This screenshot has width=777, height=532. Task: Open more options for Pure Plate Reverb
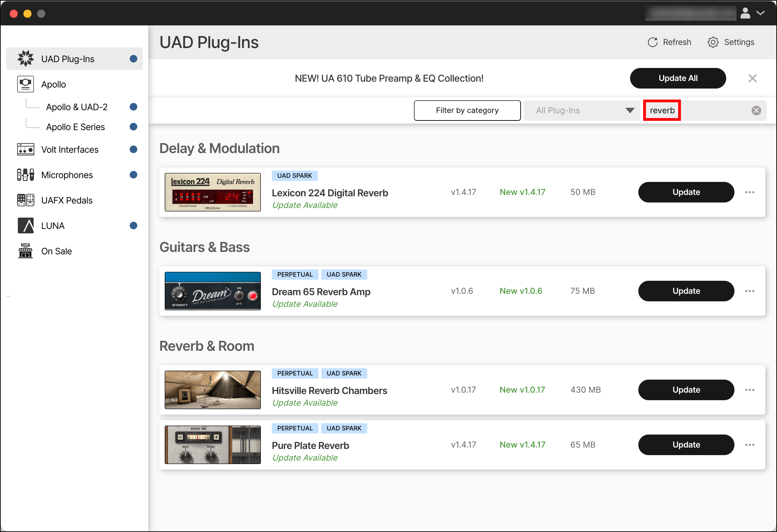pyautogui.click(x=750, y=445)
